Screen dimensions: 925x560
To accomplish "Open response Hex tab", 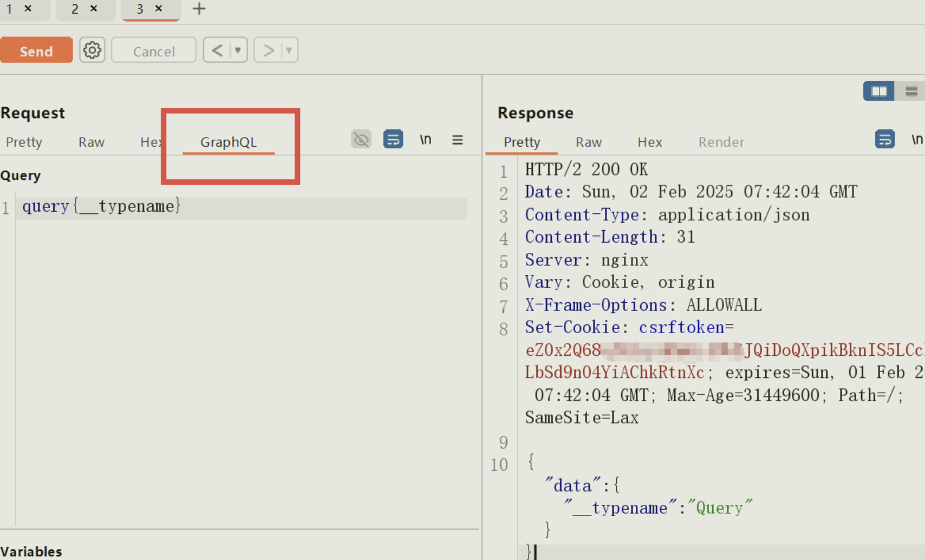I will [x=649, y=142].
